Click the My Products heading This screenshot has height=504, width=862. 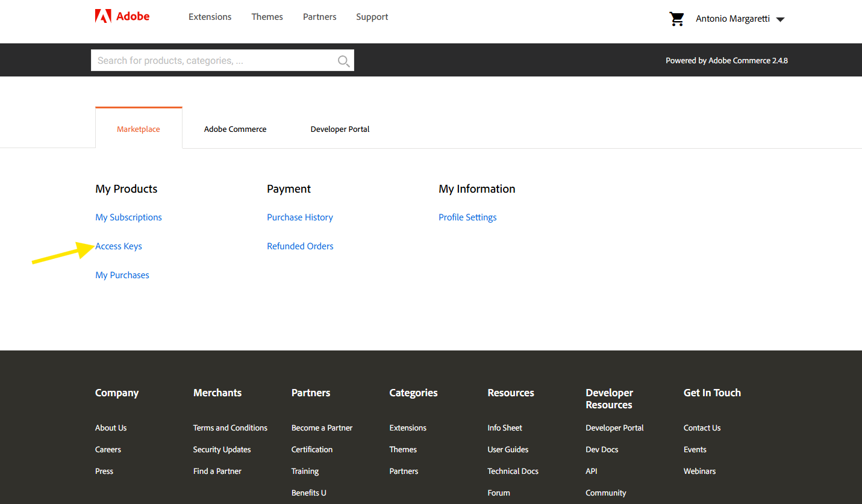(126, 188)
